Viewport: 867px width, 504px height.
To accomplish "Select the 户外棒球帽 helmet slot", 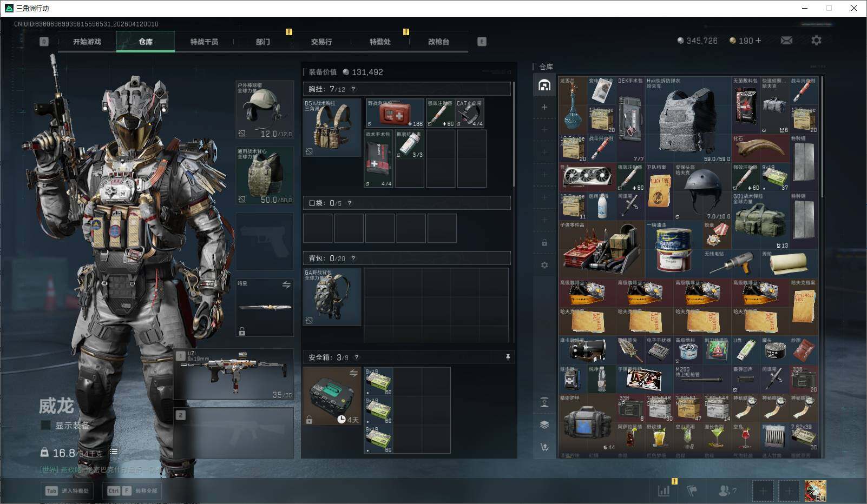I will coord(265,110).
